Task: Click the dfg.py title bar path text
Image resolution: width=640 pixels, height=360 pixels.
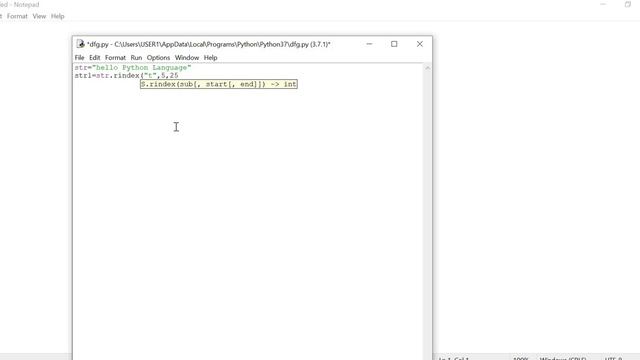Action: click(x=209, y=44)
